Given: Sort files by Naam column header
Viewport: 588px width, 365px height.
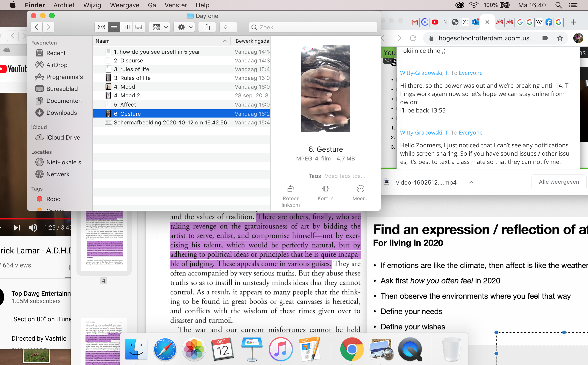Looking at the screenshot, I should point(161,41).
